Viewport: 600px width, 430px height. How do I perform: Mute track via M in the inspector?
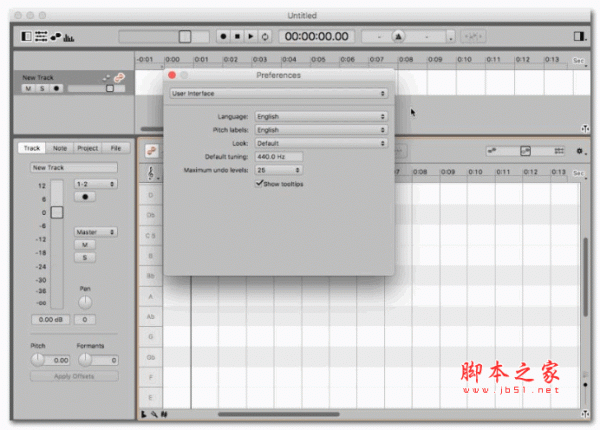(x=85, y=245)
